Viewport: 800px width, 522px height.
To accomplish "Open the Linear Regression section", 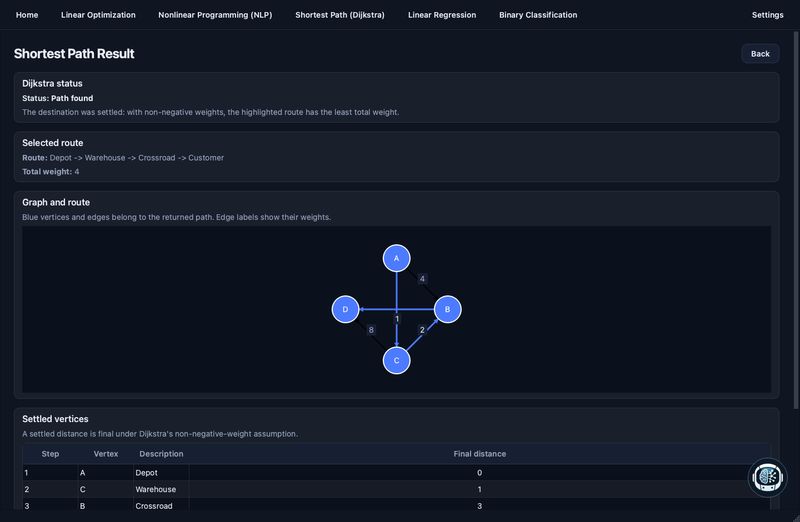I will (442, 15).
